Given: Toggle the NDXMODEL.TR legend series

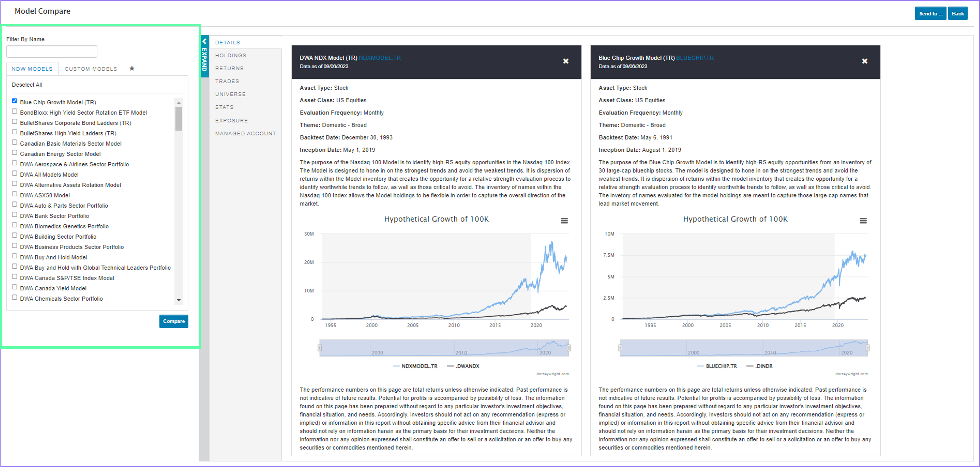Looking at the screenshot, I should pyautogui.click(x=415, y=366).
